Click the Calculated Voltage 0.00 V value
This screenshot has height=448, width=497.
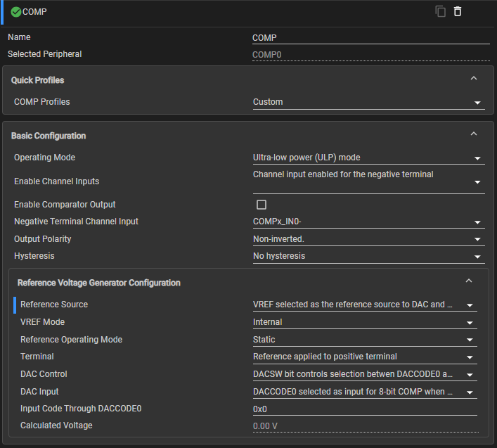[366, 425]
